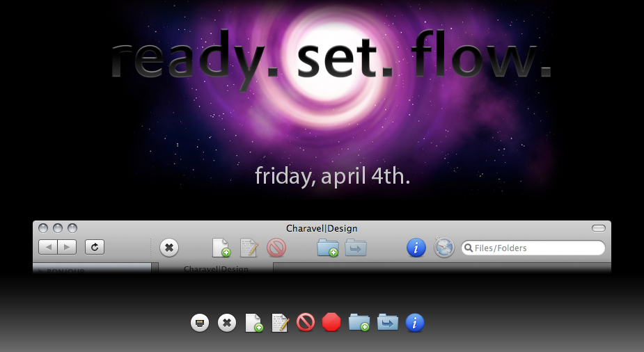Click the edit document pencil icon in bottom row
Viewport: 644px width, 352px height.
[280, 323]
